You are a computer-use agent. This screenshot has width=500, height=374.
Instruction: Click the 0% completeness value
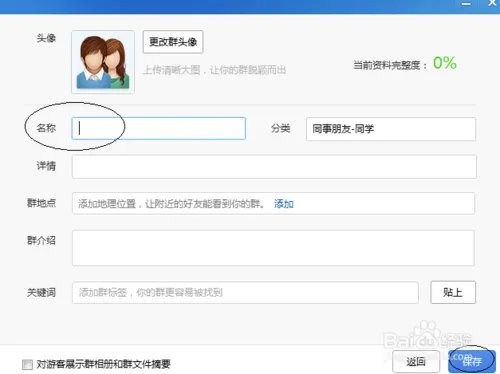445,63
